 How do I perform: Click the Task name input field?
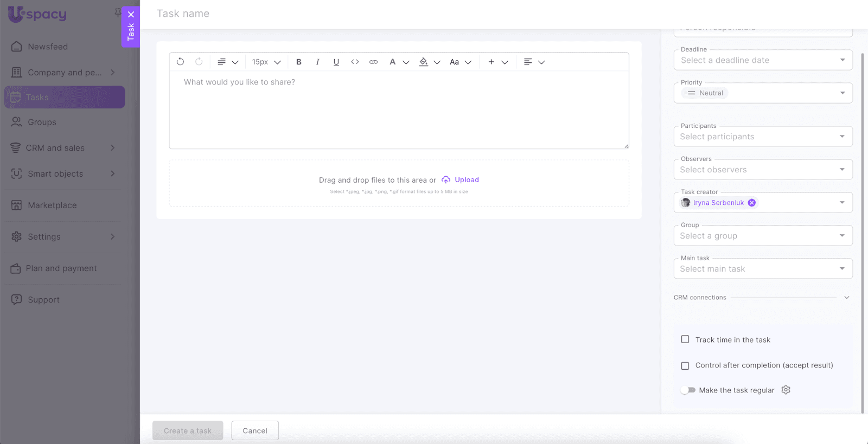(380, 14)
